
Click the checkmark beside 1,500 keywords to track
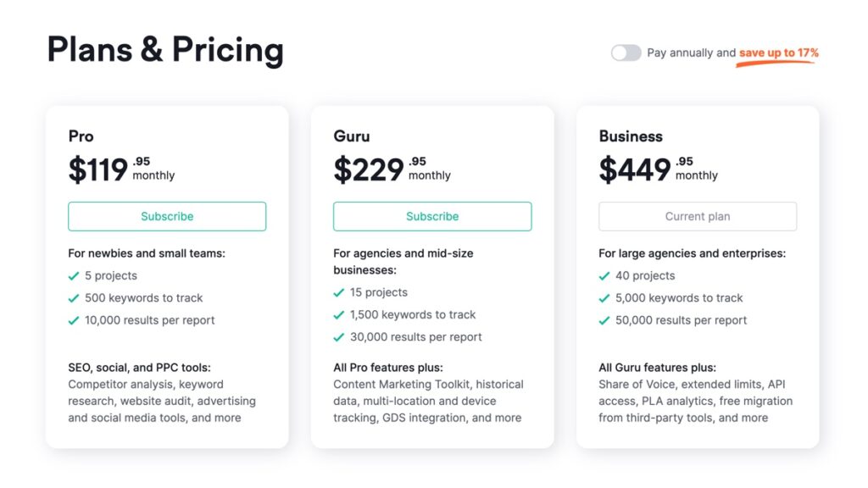339,315
